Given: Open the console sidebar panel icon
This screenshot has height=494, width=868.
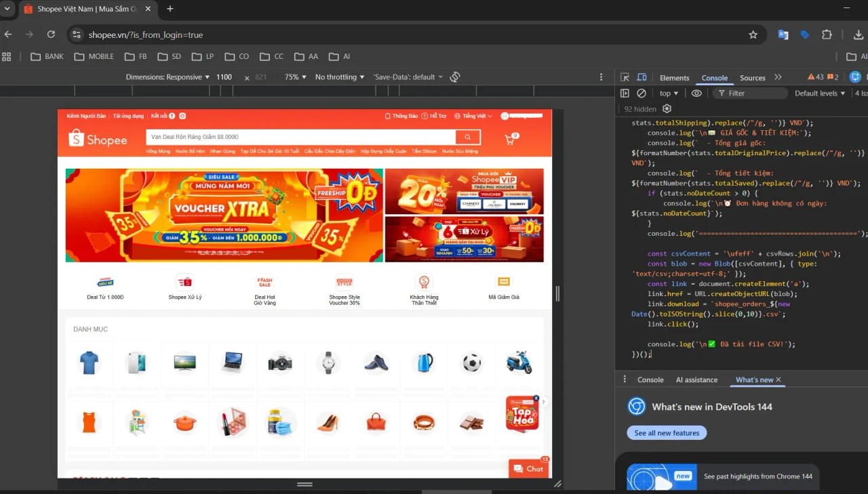Looking at the screenshot, I should click(625, 93).
